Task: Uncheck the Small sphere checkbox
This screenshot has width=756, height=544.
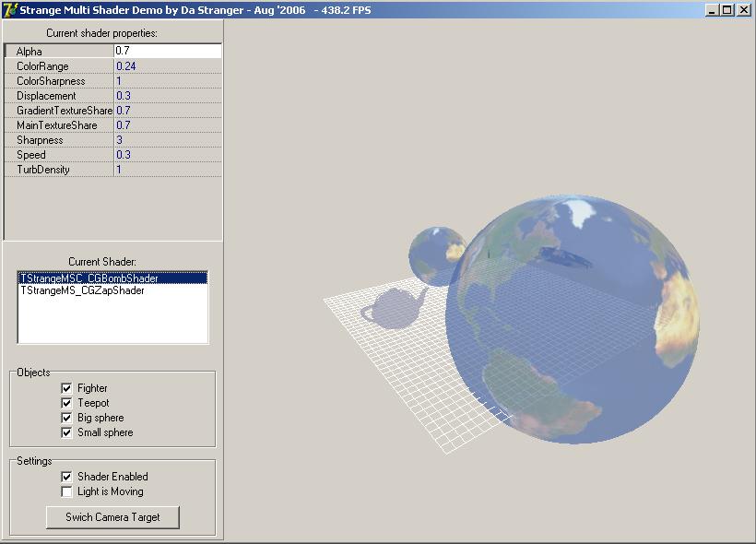Action: (x=66, y=432)
